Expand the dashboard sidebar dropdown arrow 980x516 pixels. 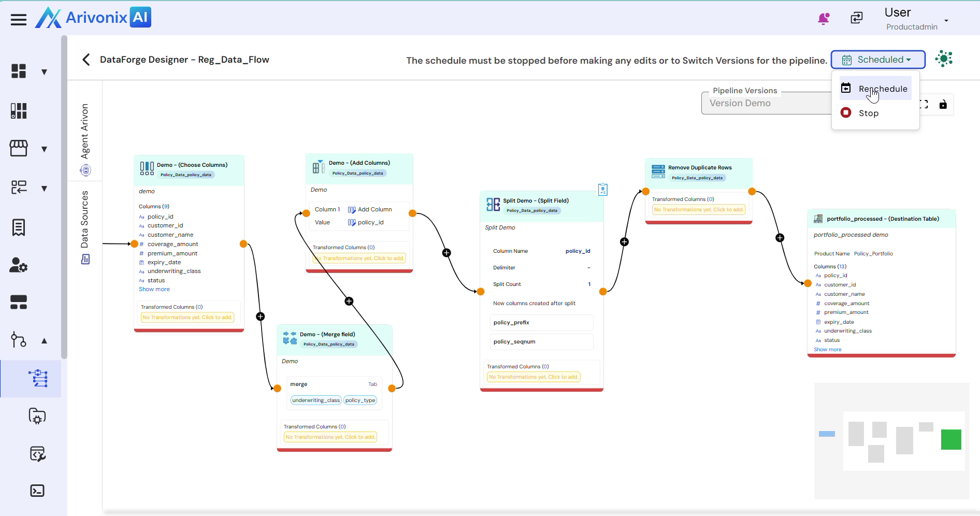[44, 71]
